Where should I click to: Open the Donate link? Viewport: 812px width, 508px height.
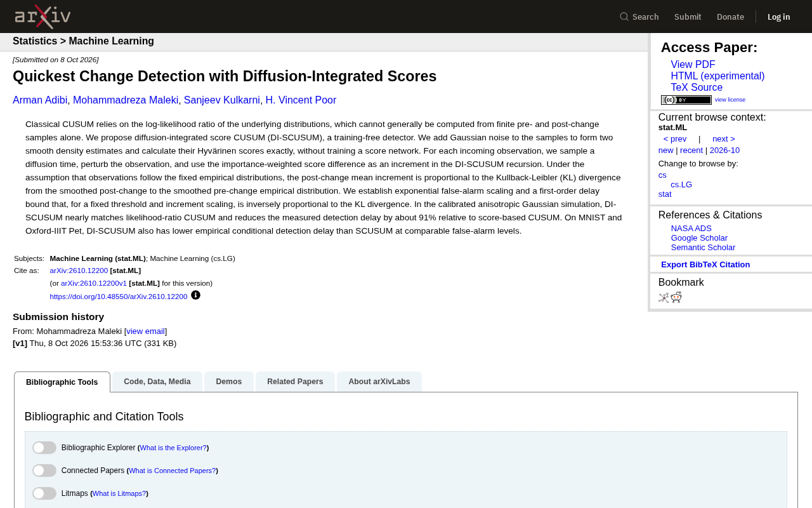point(730,17)
